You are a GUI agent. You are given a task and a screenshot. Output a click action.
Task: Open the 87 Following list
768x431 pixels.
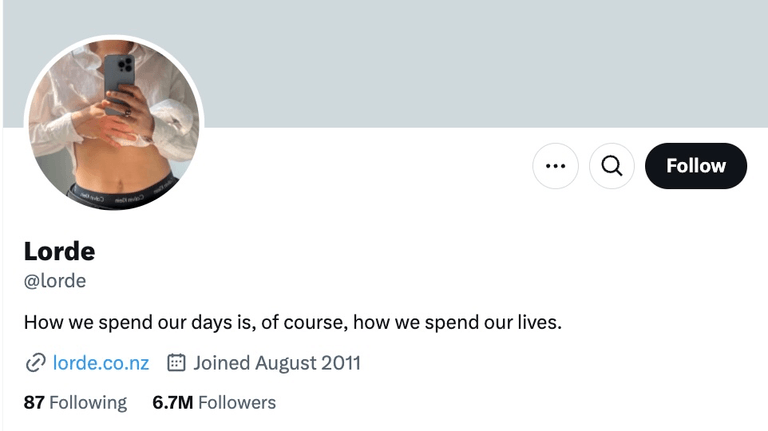(75, 403)
